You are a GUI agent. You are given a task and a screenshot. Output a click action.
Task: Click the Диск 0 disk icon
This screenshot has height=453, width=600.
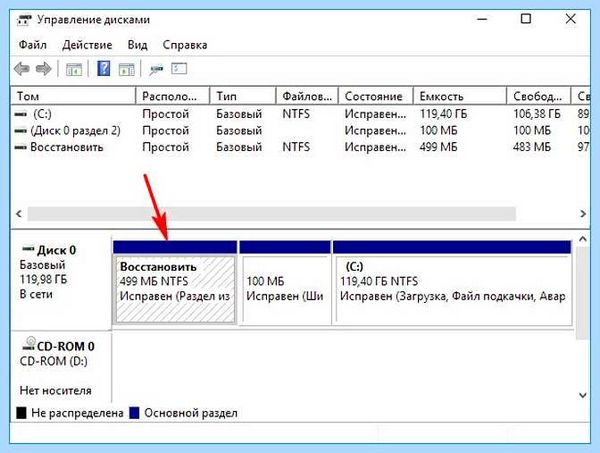(x=29, y=249)
